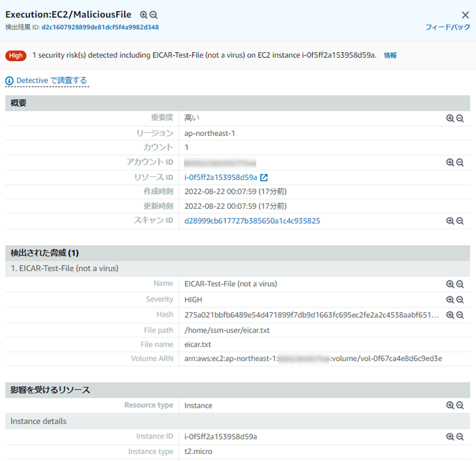Click zoom-out filter icon beside Execution:EC2/MaliciousFile title
This screenshot has height=461, width=476.
tap(154, 15)
